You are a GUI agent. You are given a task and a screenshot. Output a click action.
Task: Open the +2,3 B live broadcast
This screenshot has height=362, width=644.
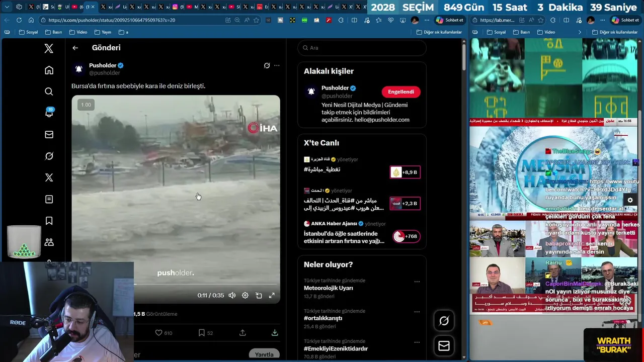point(405,204)
